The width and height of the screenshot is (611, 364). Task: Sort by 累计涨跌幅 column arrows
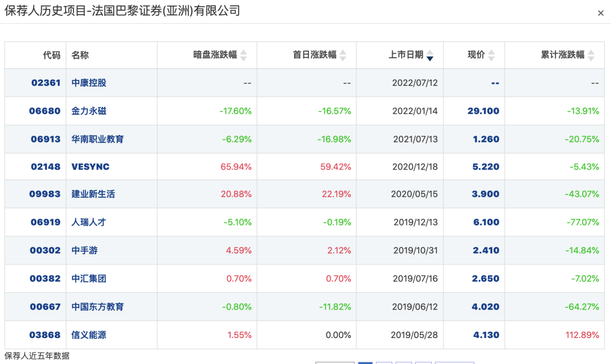tap(591, 55)
